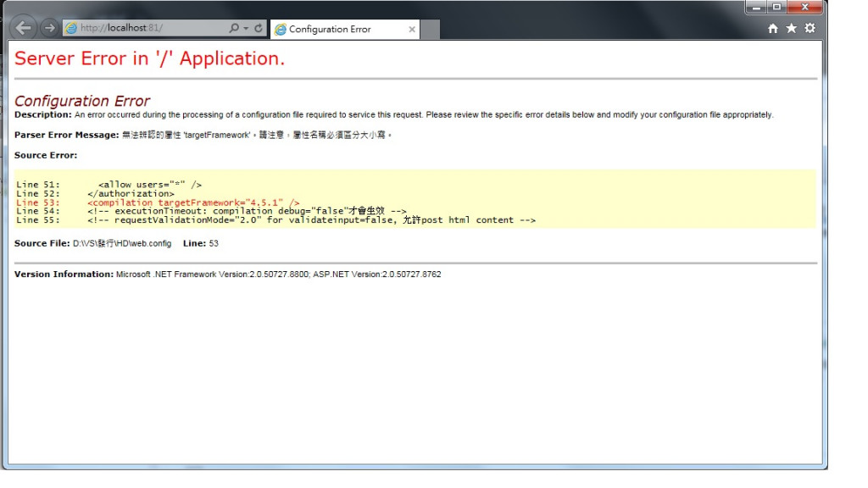Click Line 51 allow users code line
The width and height of the screenshot is (868, 488).
109,185
